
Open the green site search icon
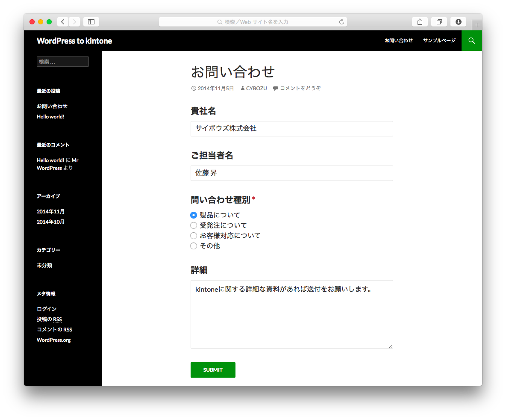click(x=472, y=40)
